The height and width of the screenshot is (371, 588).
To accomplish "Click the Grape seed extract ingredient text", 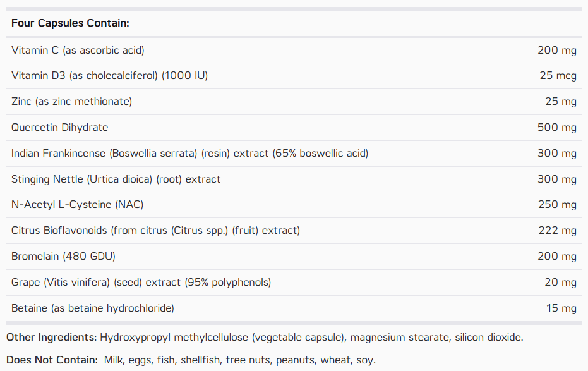I will tap(141, 282).
